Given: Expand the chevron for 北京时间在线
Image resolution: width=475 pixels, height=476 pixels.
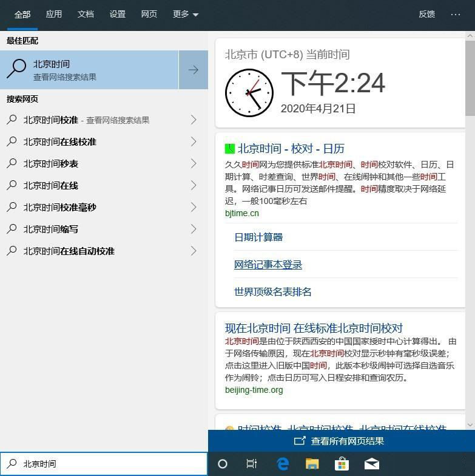Looking at the screenshot, I should click(194, 186).
